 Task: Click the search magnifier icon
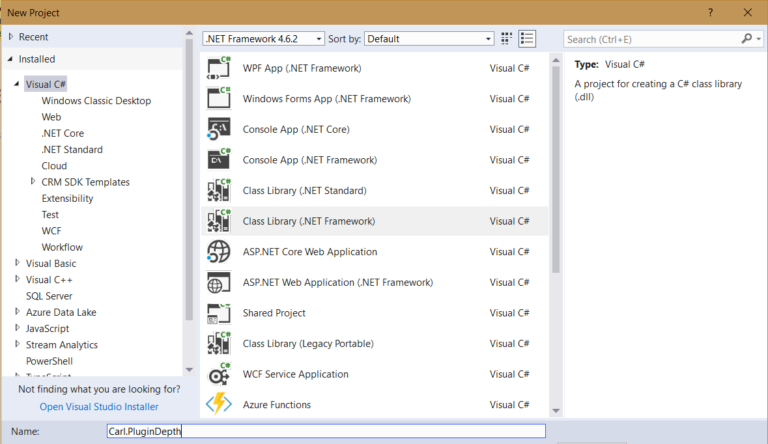(x=746, y=39)
